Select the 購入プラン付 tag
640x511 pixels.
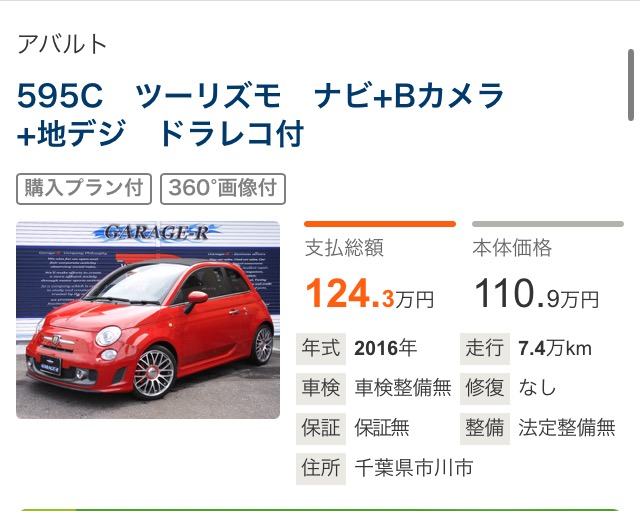pos(84,189)
